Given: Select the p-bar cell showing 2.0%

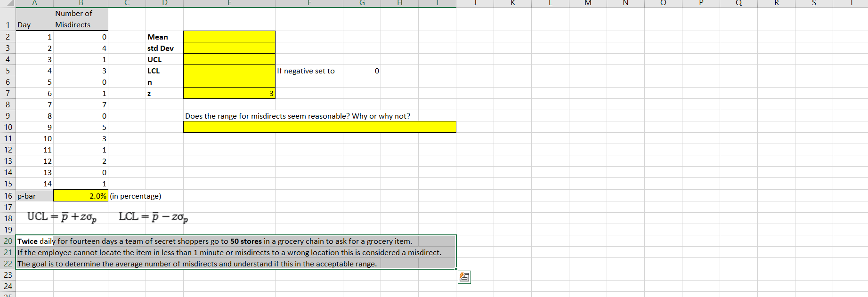Looking at the screenshot, I should click(81, 196).
